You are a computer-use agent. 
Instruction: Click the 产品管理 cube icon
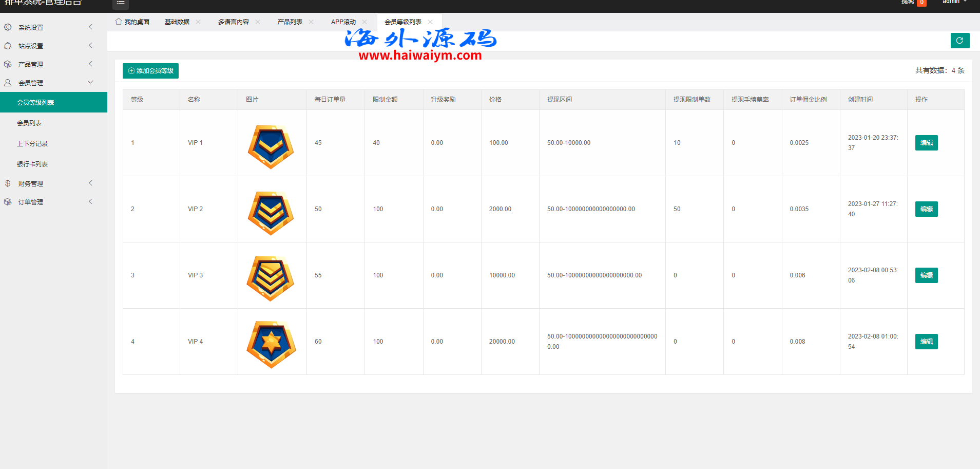click(x=8, y=64)
